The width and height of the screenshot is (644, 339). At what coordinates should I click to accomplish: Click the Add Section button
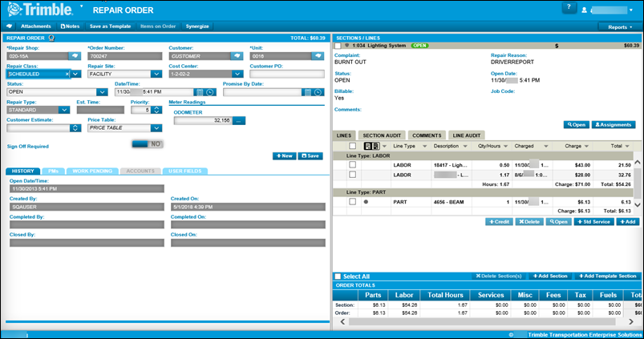coord(550,276)
